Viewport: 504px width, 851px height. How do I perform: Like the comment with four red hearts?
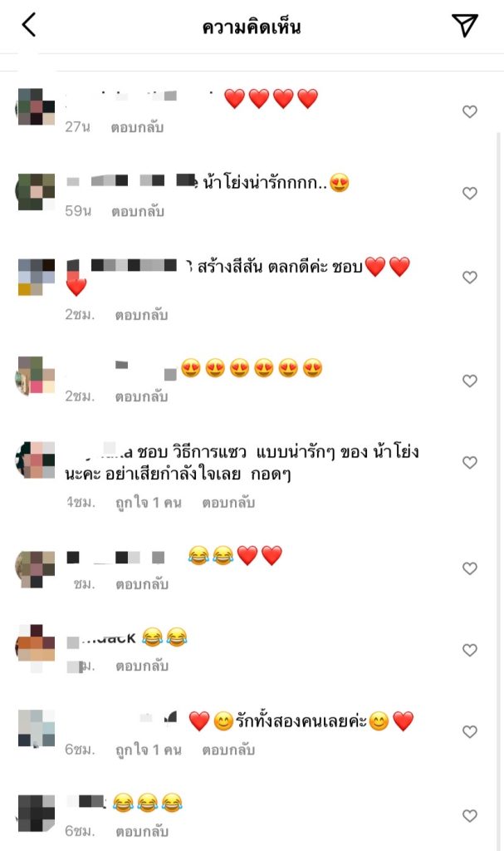[470, 112]
